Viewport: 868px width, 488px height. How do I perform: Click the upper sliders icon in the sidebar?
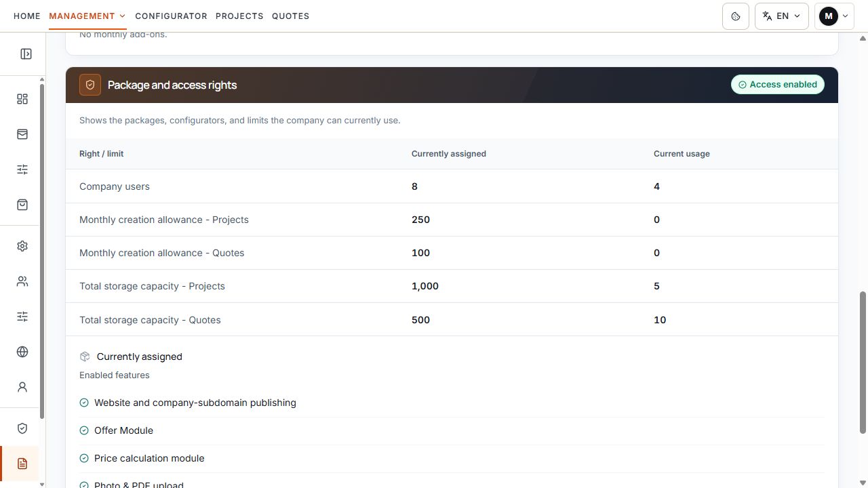[x=22, y=169]
